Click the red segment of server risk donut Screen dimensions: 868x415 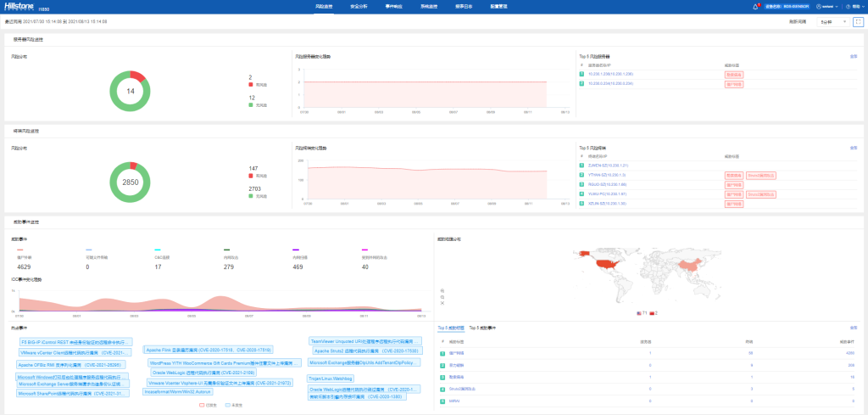pyautogui.click(x=137, y=76)
